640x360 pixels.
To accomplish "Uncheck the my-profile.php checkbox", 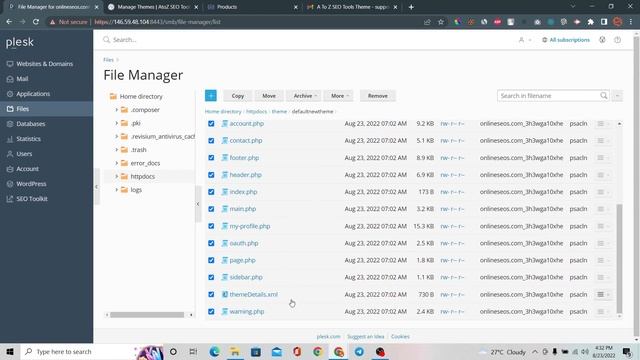I will (211, 226).
